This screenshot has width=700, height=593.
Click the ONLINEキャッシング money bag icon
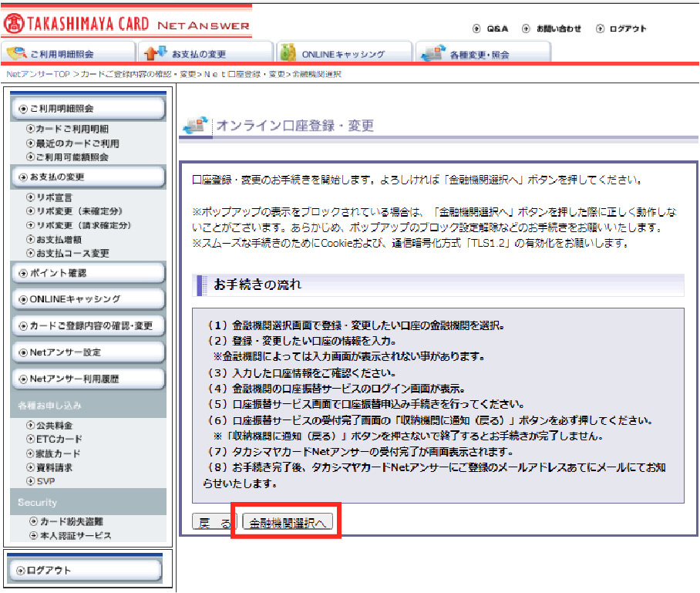click(288, 53)
